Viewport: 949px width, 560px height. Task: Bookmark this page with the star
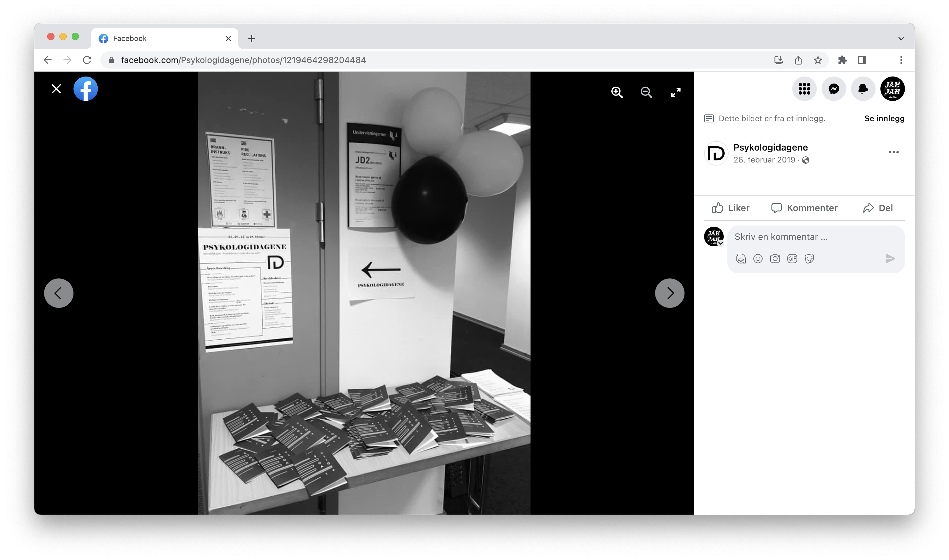click(818, 60)
